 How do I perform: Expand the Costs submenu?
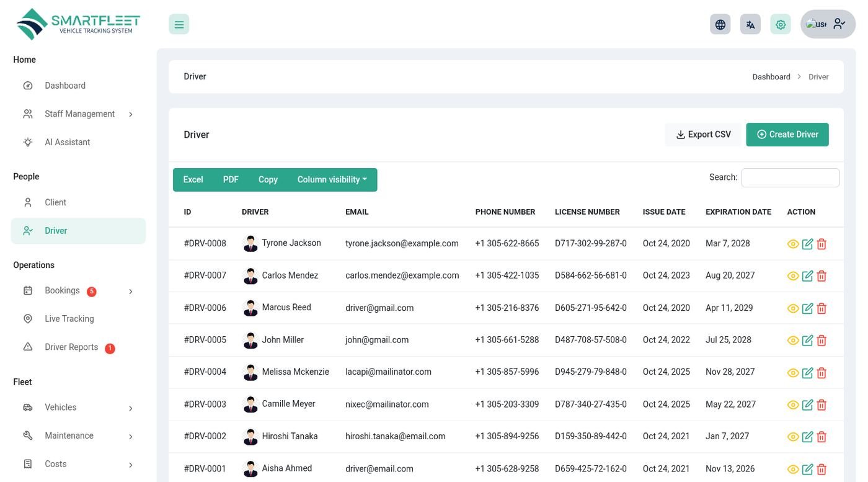[x=78, y=464]
